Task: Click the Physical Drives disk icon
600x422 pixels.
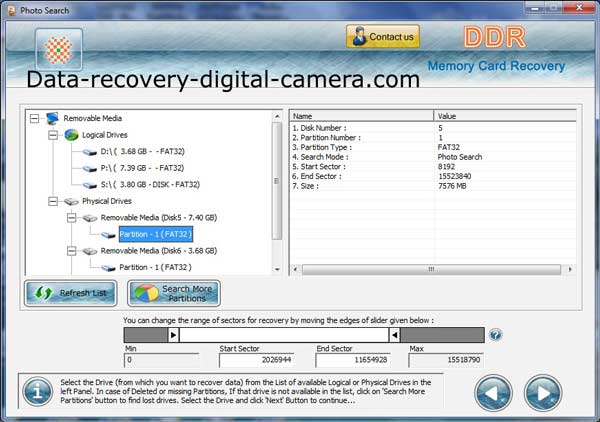Action: click(72, 202)
